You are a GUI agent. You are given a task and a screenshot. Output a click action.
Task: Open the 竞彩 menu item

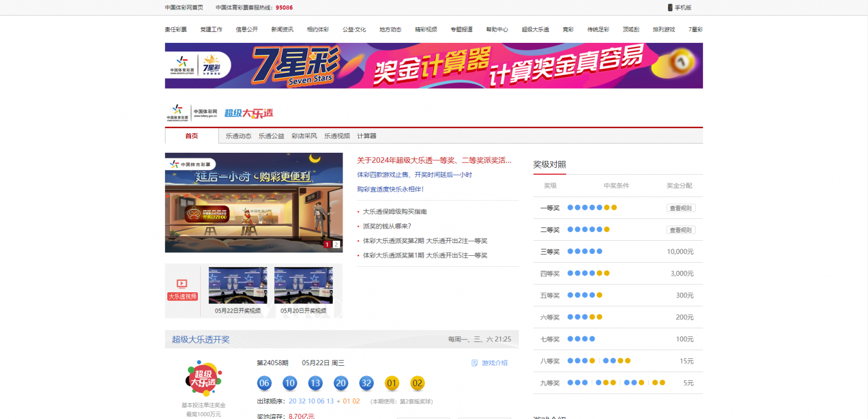(568, 30)
